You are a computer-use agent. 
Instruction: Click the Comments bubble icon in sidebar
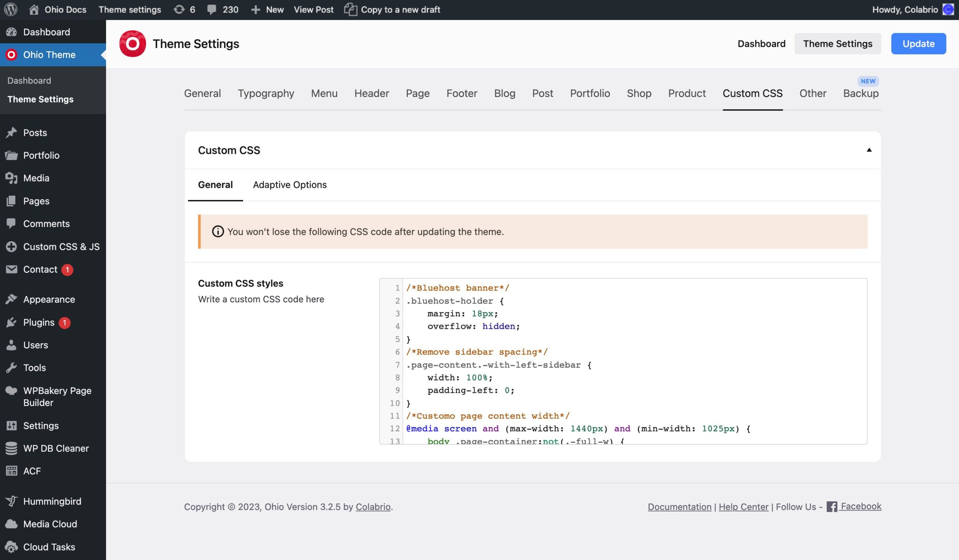click(11, 224)
